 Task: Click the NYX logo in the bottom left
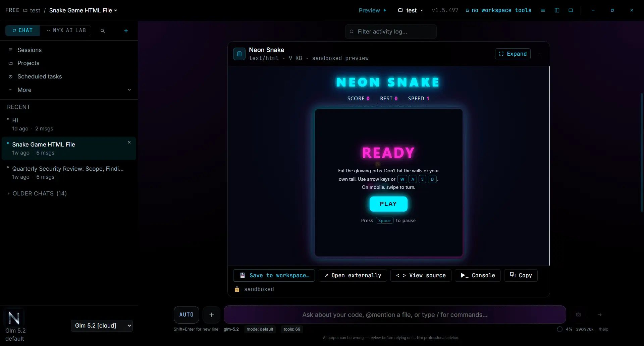pos(14,318)
